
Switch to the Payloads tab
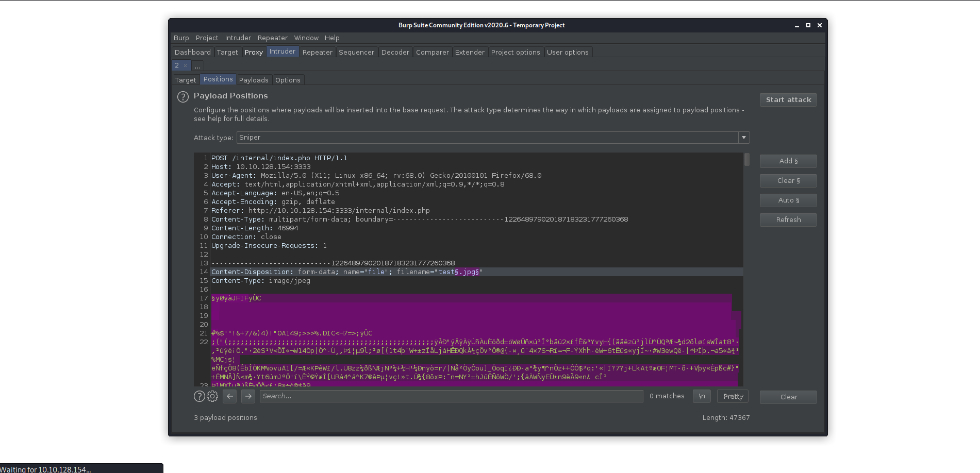pyautogui.click(x=254, y=80)
